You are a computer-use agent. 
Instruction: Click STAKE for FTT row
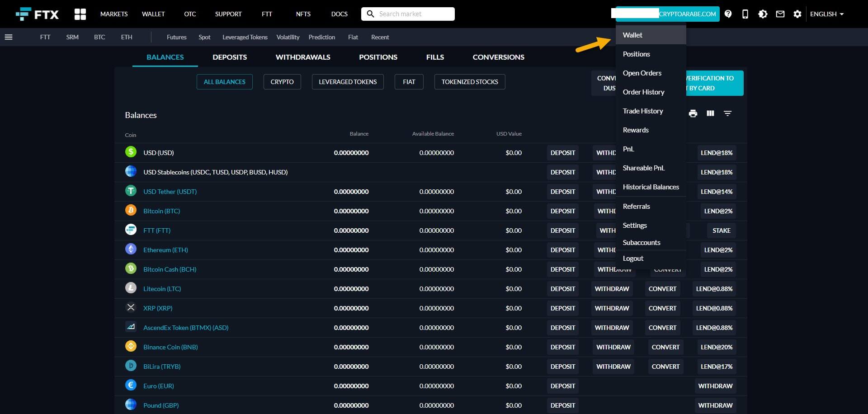721,231
